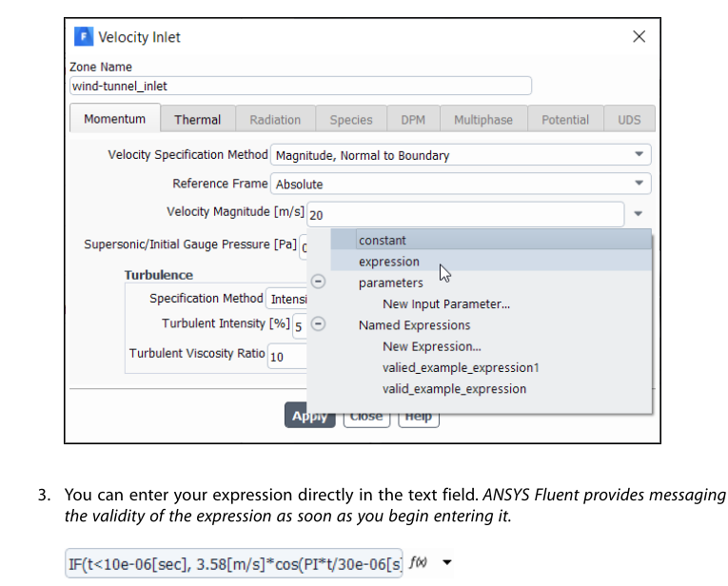Open the Thermal tab

[x=197, y=120]
